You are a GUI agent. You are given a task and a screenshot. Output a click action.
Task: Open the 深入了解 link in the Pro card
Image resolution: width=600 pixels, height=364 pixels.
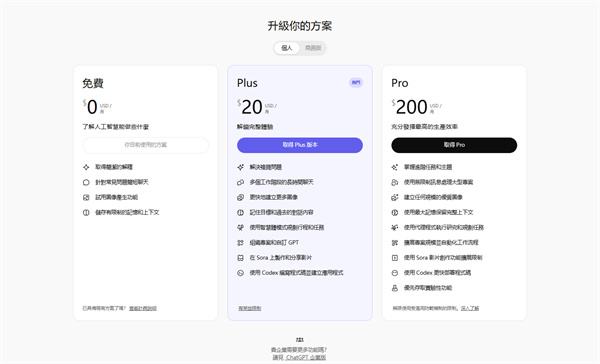(x=470, y=308)
